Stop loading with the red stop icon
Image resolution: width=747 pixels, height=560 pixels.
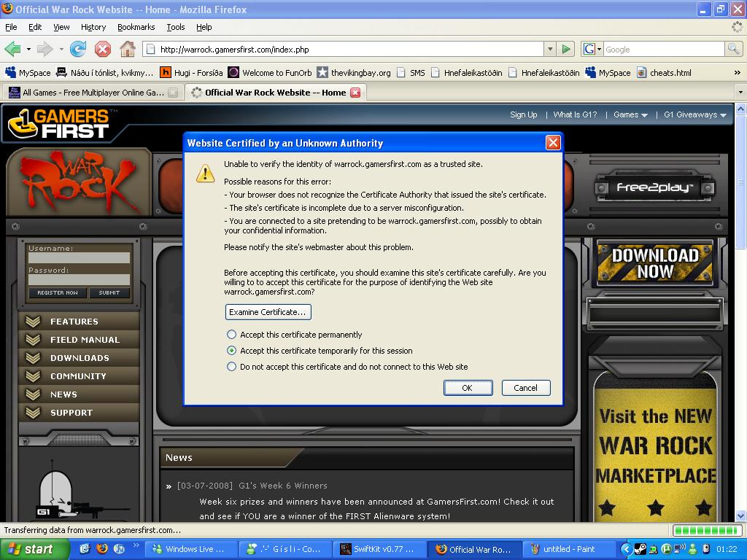coord(102,49)
